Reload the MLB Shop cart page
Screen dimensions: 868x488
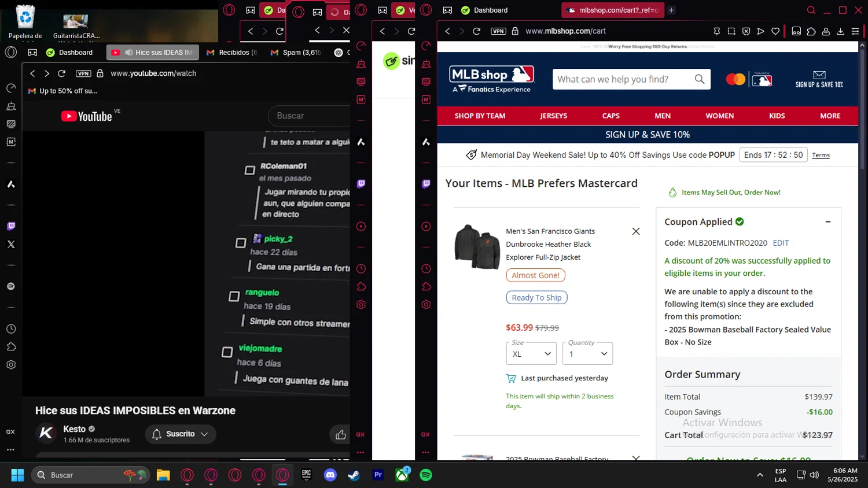(x=477, y=31)
